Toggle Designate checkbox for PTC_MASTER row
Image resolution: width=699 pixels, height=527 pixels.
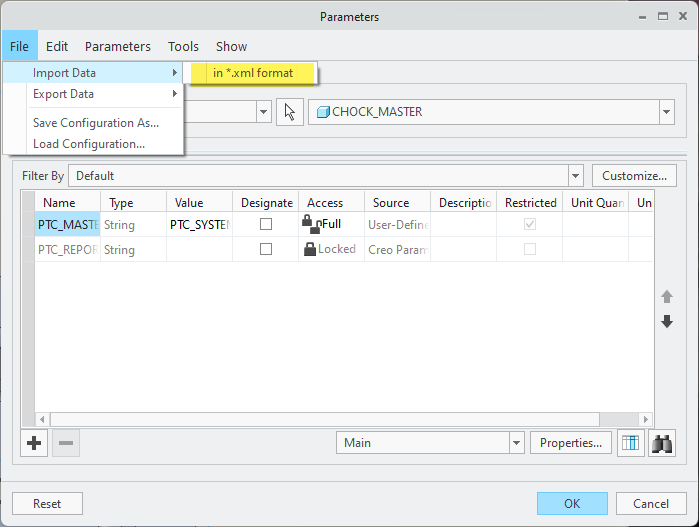266,224
